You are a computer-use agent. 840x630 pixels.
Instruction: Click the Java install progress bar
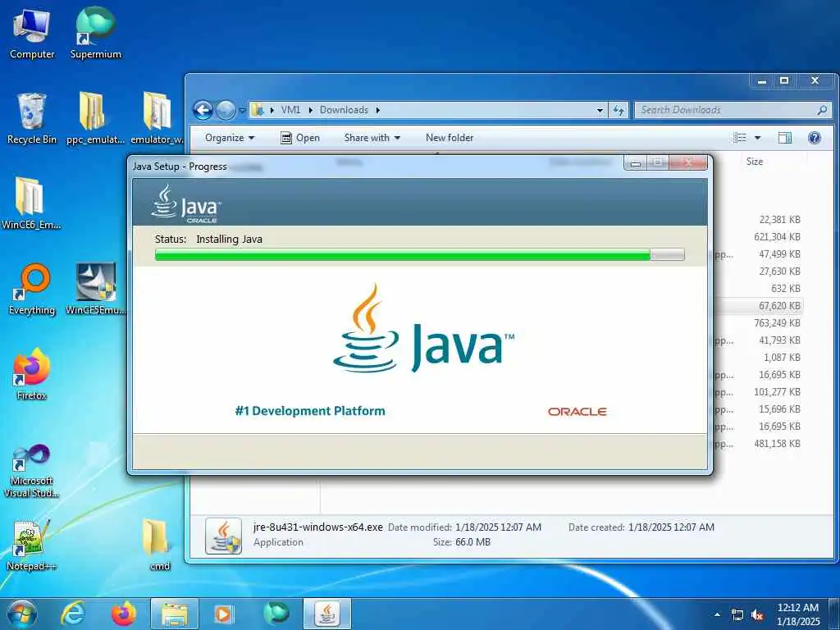point(419,255)
